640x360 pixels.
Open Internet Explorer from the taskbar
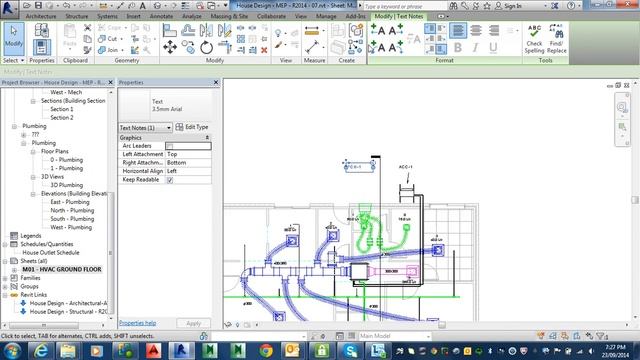41,351
